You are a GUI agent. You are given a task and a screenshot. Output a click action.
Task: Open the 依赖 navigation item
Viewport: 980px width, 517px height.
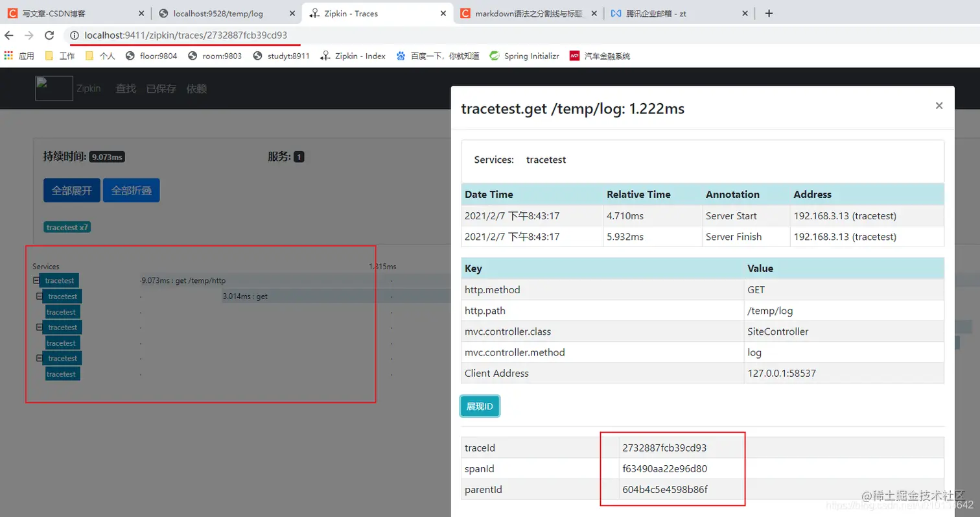pyautogui.click(x=196, y=89)
